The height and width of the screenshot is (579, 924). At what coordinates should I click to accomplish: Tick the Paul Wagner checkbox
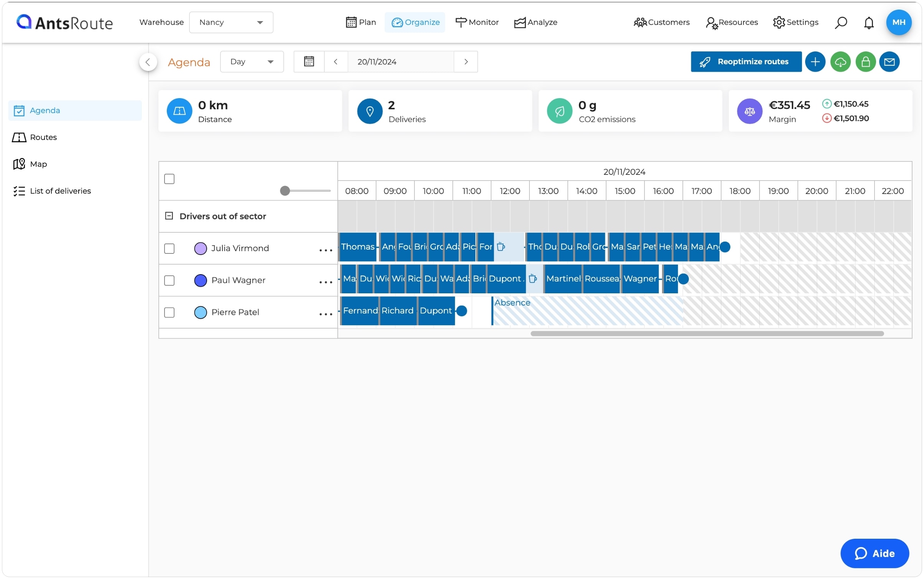[x=169, y=280]
